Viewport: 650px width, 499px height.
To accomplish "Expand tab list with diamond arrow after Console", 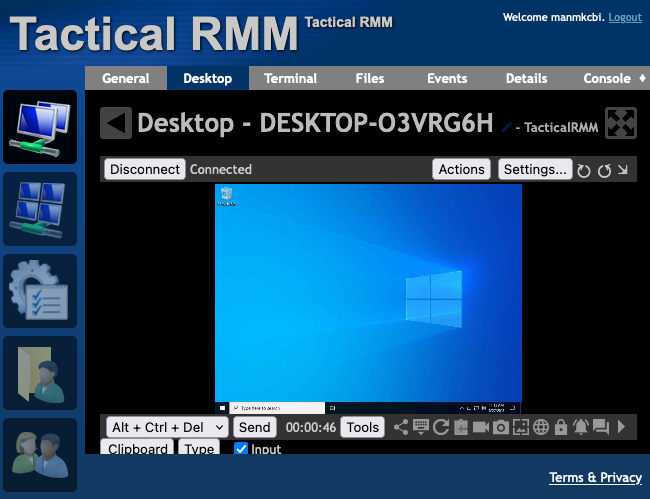I will (x=642, y=78).
